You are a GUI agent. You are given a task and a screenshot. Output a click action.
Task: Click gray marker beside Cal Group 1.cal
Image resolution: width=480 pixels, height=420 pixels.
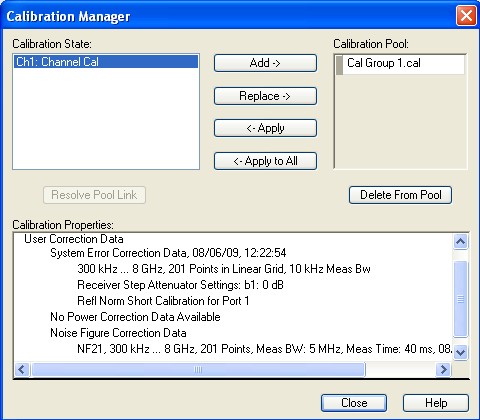[x=339, y=65]
